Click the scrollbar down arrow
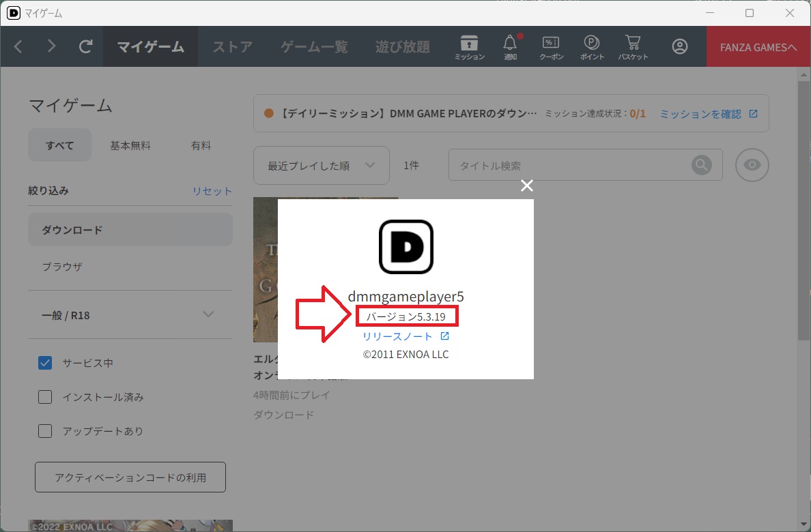 click(803, 524)
